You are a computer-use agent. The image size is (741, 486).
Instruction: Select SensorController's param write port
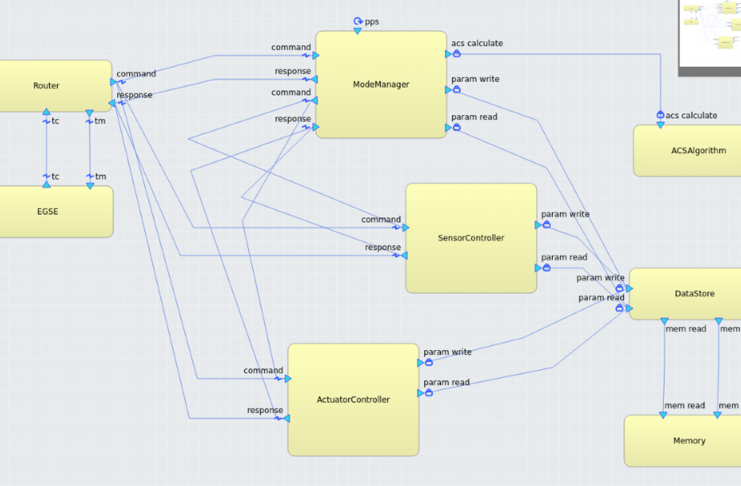coord(545,225)
